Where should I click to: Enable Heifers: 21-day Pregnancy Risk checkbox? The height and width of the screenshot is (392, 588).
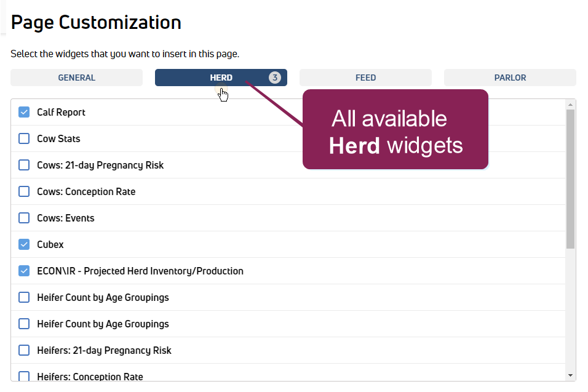tap(24, 350)
